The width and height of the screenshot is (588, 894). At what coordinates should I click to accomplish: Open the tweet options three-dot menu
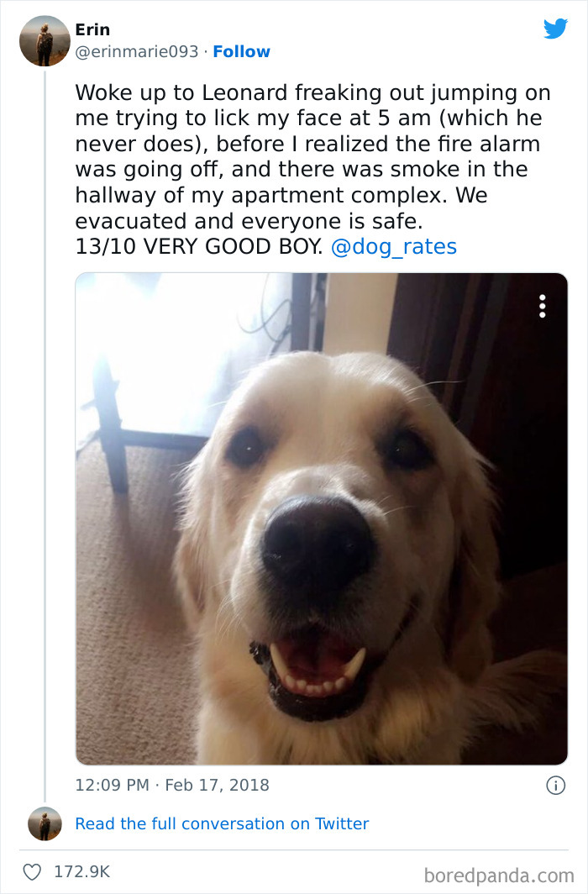542,306
